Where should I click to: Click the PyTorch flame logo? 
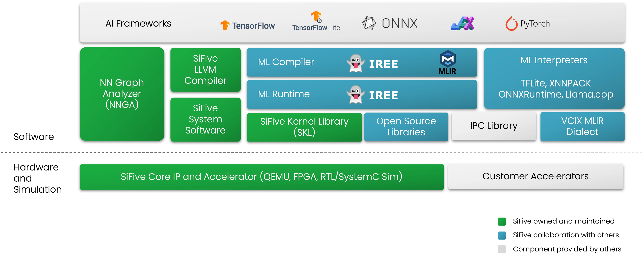[x=511, y=24]
